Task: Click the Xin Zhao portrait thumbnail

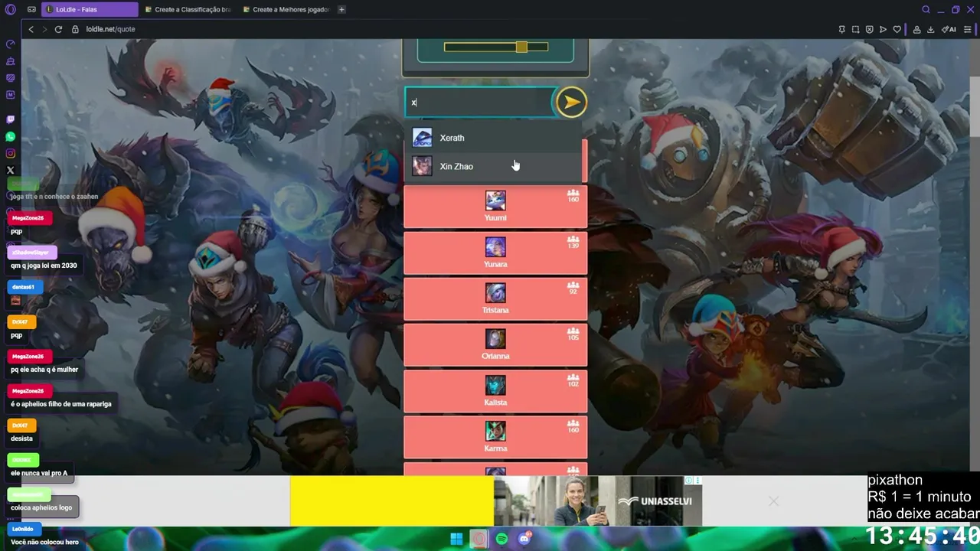Action: [x=422, y=166]
